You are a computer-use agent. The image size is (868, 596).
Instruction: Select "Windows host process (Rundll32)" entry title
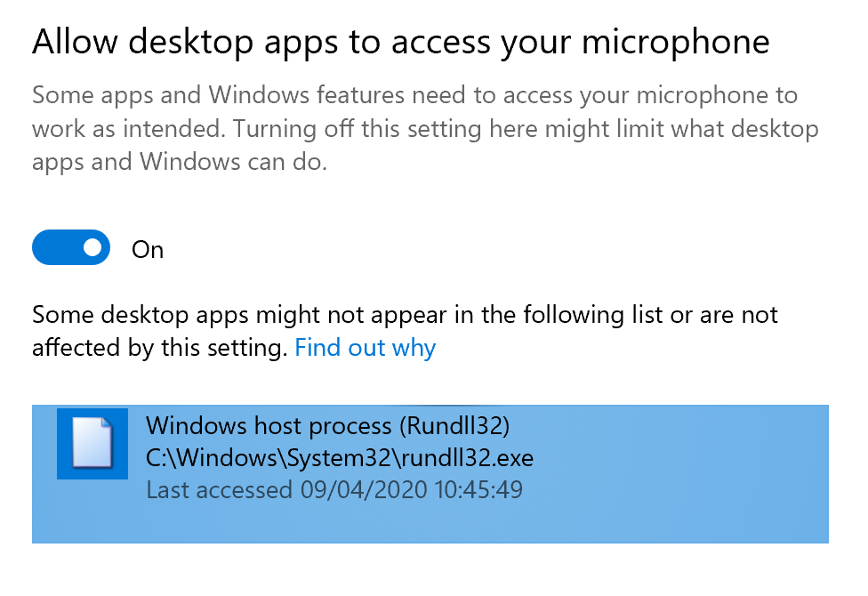pyautogui.click(x=327, y=426)
